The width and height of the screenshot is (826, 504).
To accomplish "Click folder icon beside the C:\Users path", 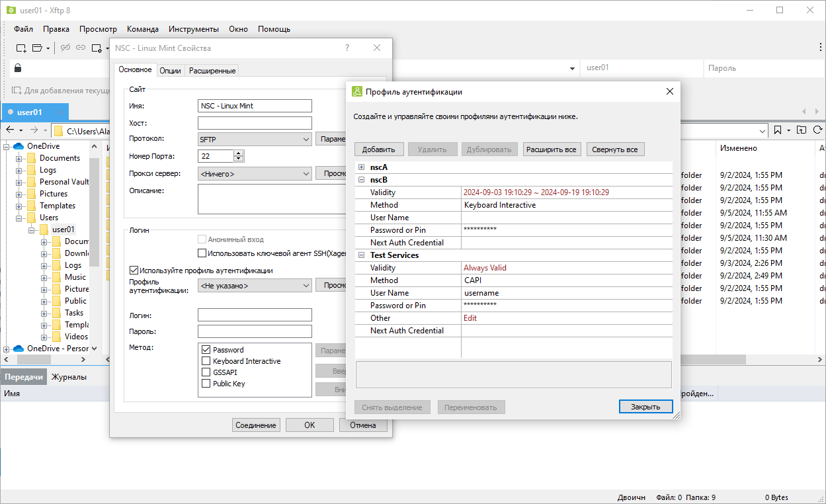I will click(x=58, y=131).
